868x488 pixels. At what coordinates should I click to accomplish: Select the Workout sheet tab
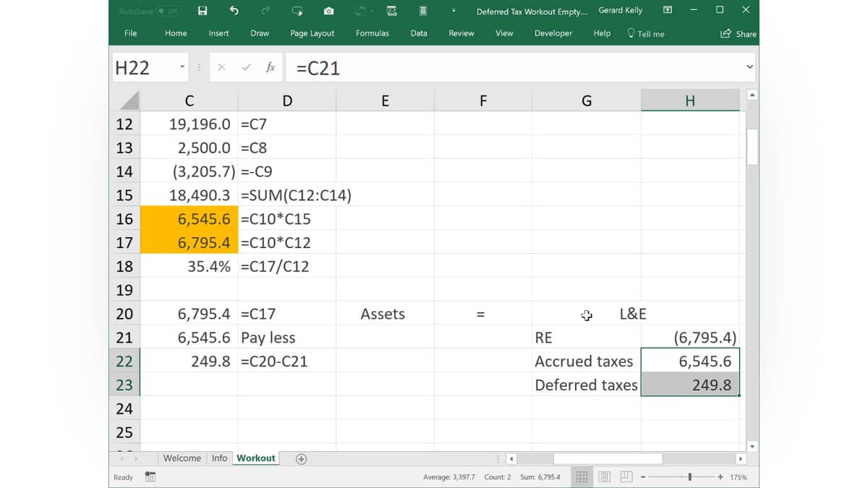click(x=256, y=458)
